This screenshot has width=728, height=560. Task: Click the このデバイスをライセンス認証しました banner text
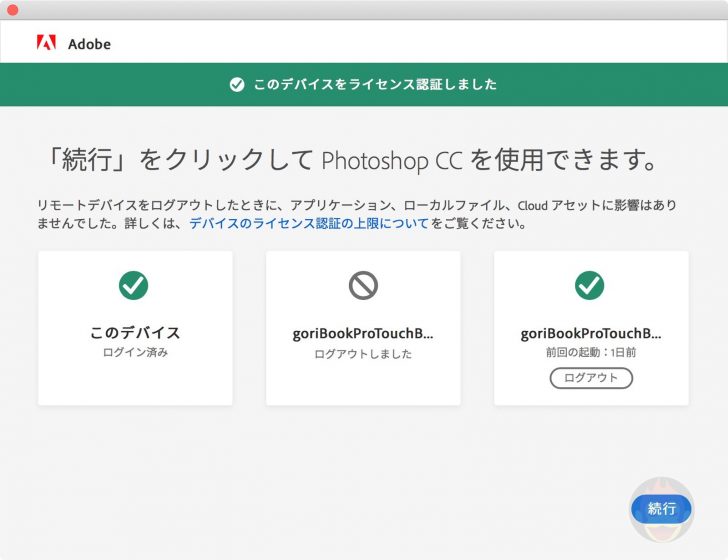375,85
